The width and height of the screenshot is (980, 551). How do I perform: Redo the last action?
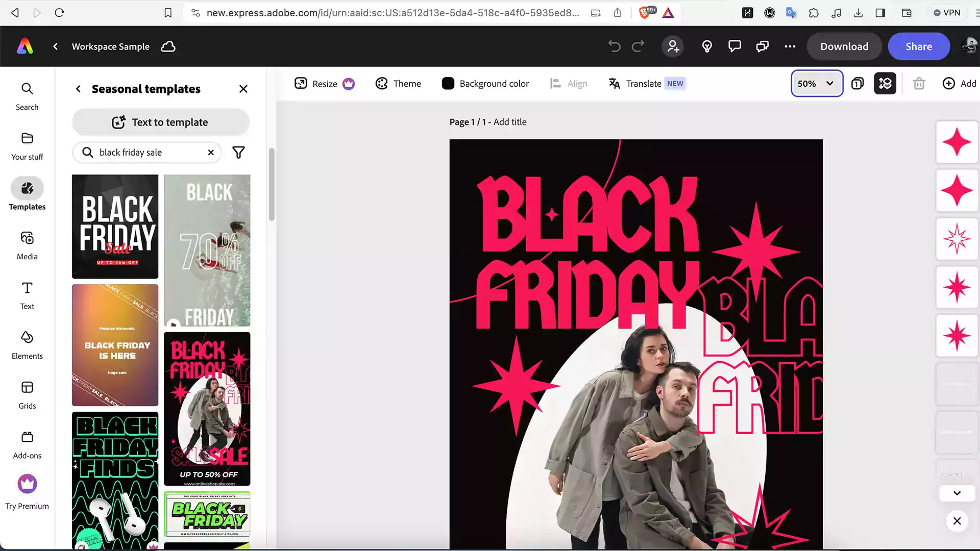[638, 46]
